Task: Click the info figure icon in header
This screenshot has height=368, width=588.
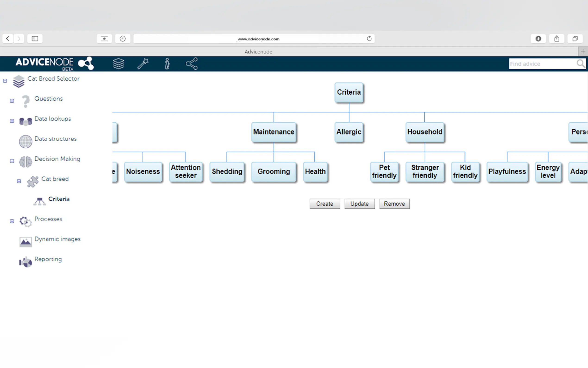Action: tap(167, 64)
